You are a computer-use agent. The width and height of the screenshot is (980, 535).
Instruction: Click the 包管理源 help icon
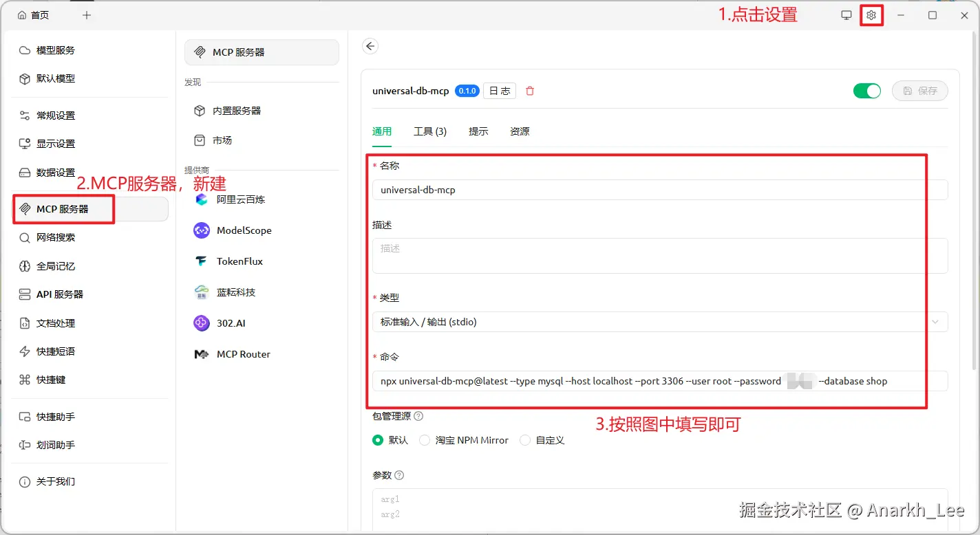coord(418,416)
